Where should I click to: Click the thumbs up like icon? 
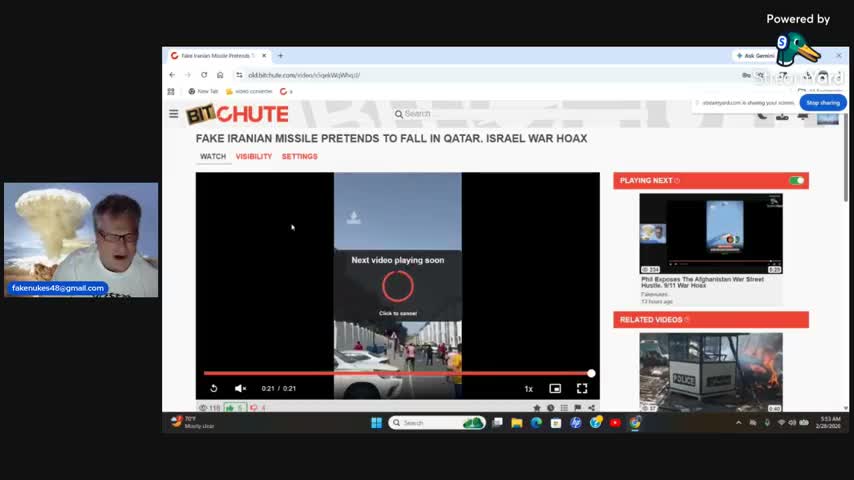coord(230,408)
